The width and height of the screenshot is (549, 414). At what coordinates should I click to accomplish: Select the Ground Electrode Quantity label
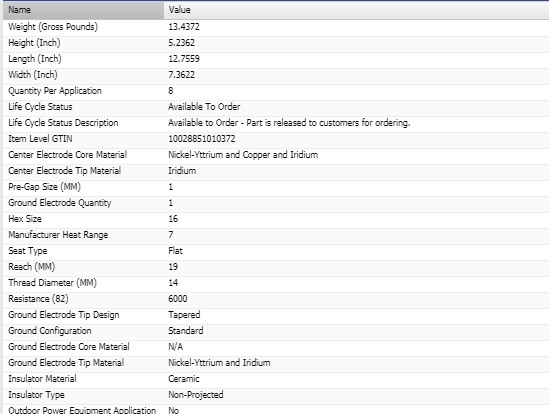[x=60, y=203]
